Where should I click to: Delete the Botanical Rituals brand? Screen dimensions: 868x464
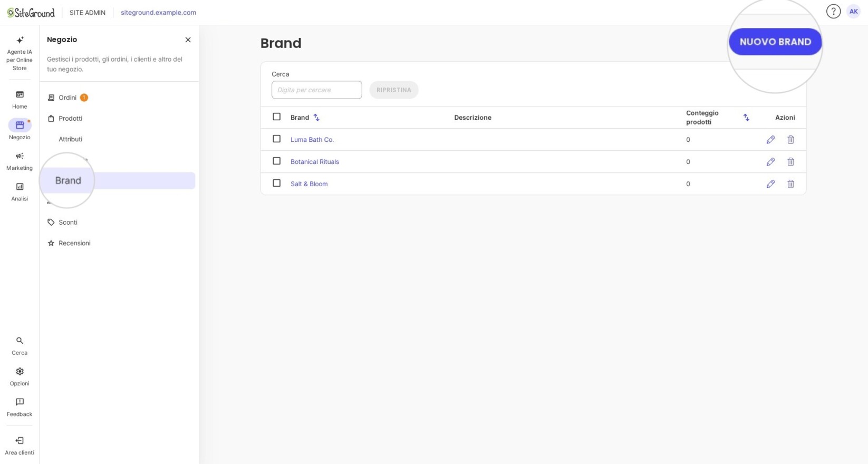tap(790, 162)
